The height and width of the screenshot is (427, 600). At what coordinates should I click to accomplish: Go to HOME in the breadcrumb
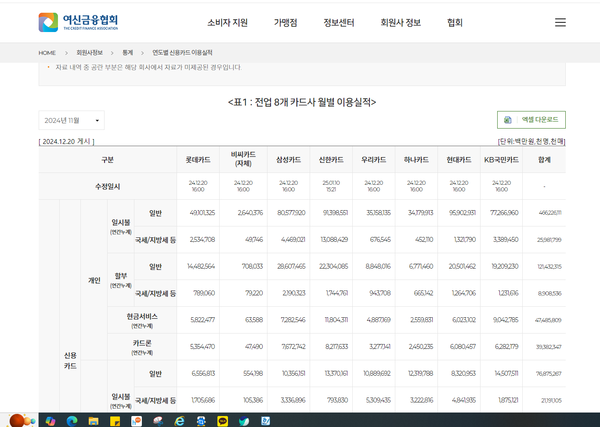(47, 53)
